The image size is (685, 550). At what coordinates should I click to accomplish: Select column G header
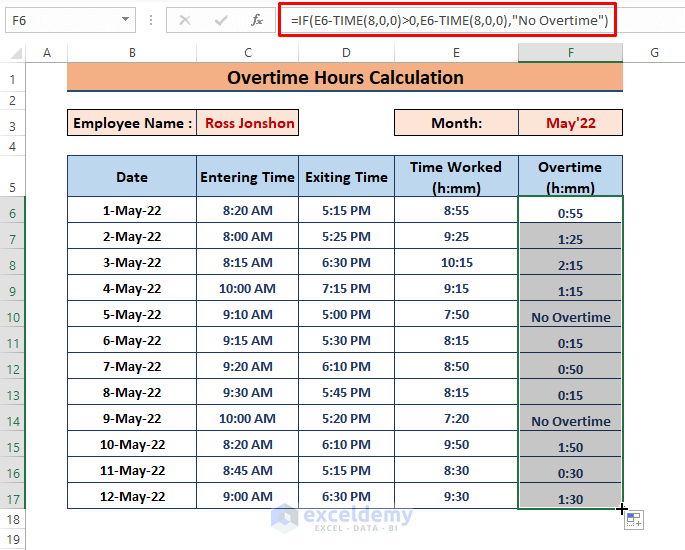point(654,53)
